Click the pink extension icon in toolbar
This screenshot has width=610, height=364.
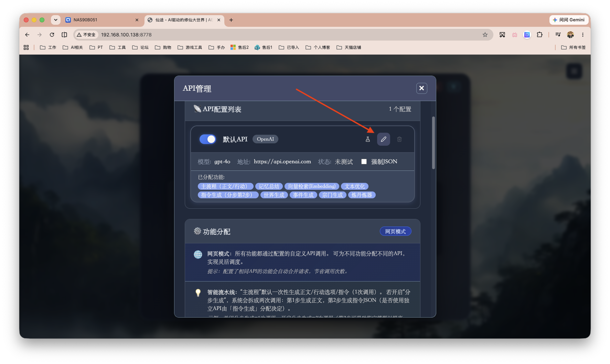click(515, 35)
